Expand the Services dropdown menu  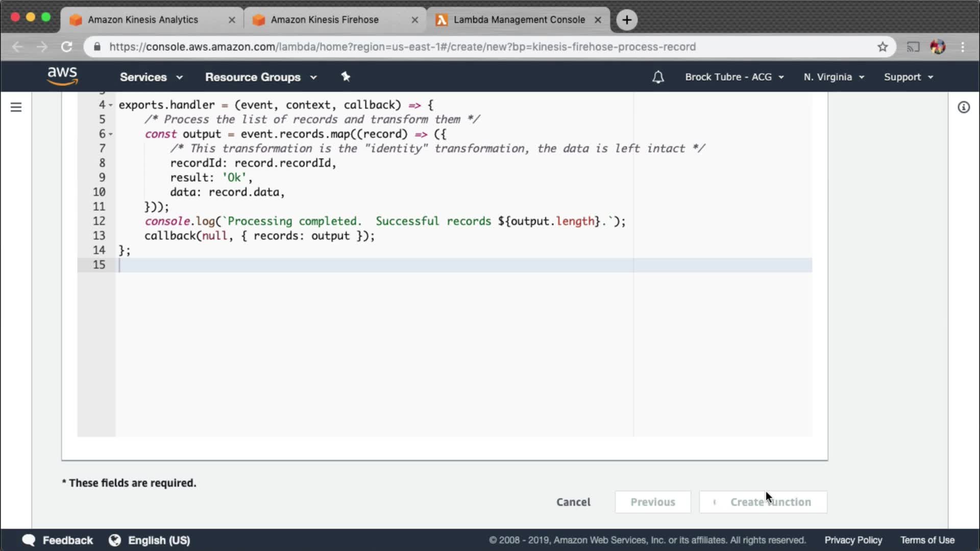pyautogui.click(x=151, y=77)
